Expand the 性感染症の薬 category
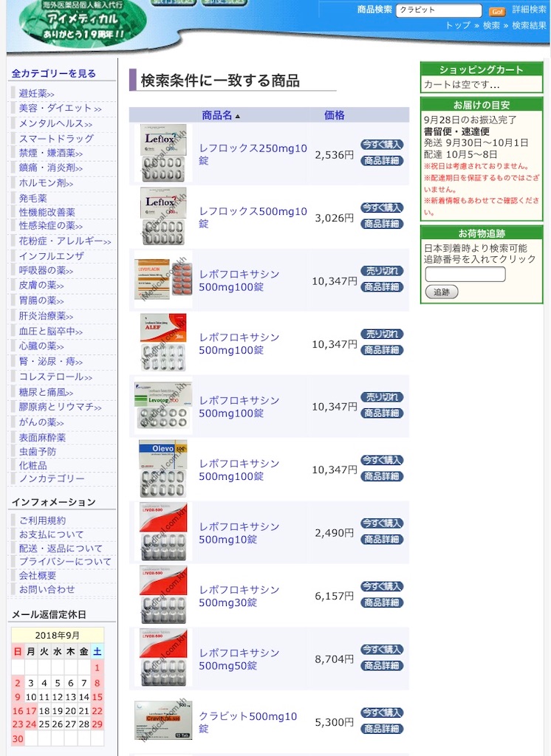Image resolution: width=551 pixels, height=756 pixels. (x=50, y=226)
